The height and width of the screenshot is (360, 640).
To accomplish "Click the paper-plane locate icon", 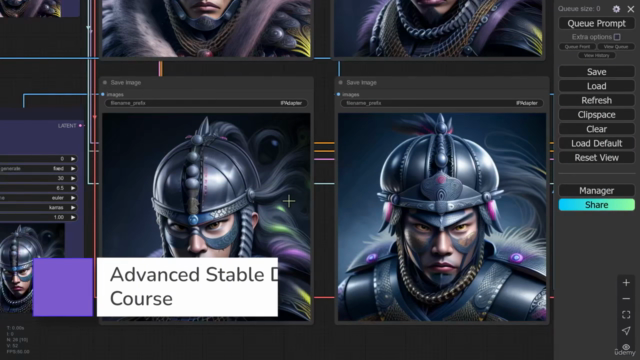I will point(626,331).
